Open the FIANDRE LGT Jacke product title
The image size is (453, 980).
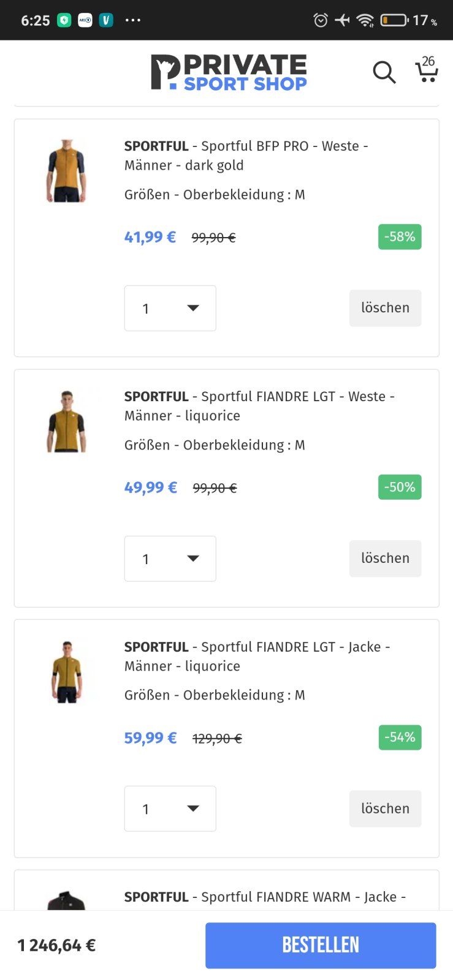(x=257, y=656)
